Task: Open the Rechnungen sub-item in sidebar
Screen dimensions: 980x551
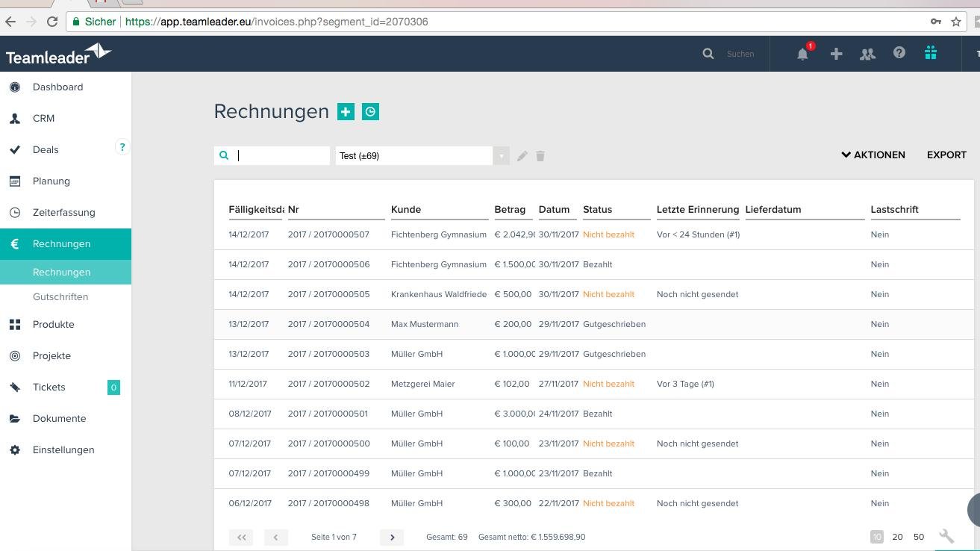Action: point(66,273)
